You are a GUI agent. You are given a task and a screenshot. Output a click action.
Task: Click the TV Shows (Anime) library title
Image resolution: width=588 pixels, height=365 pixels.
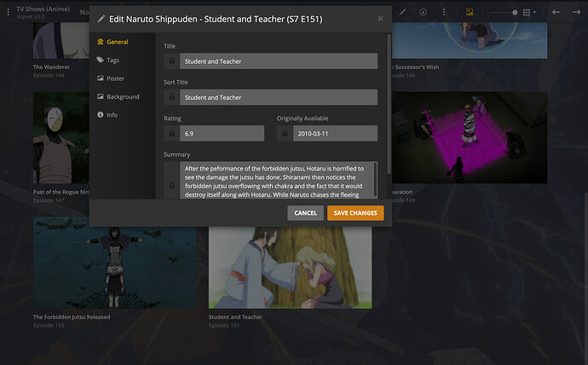[x=43, y=9]
